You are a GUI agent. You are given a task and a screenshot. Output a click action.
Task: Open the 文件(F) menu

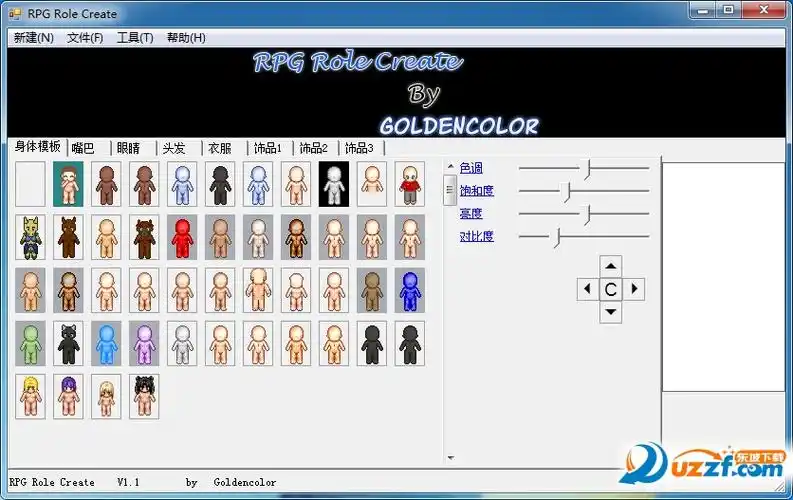tap(85, 38)
